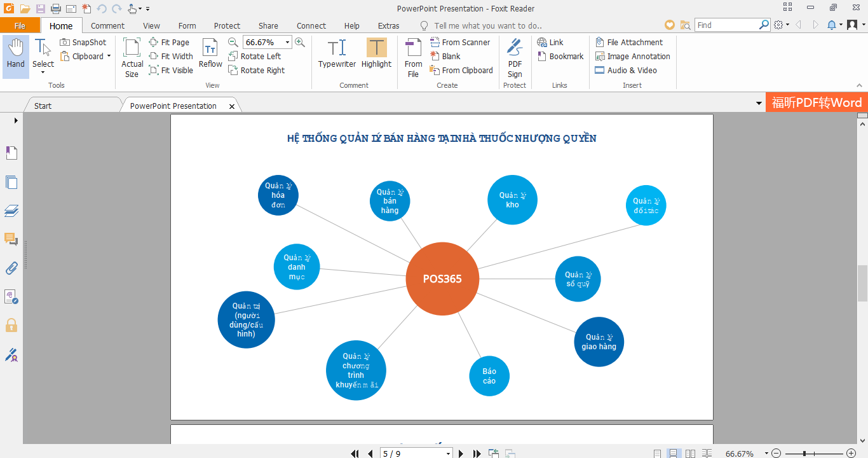Enable continuous page view mode

(674, 454)
